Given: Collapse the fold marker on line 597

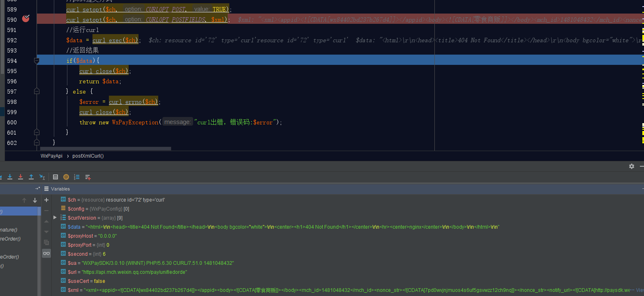Looking at the screenshot, I should coord(37,91).
